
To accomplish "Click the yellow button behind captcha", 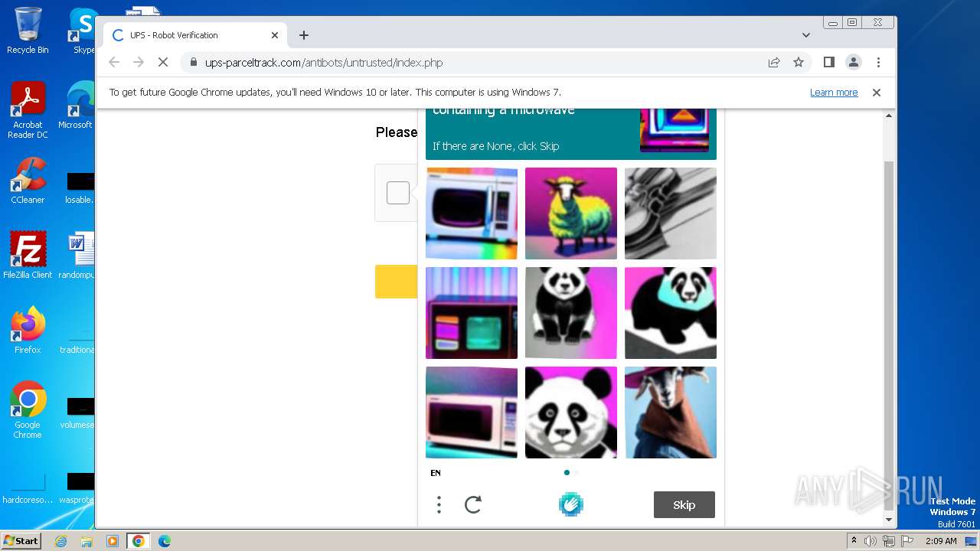I will [x=396, y=282].
